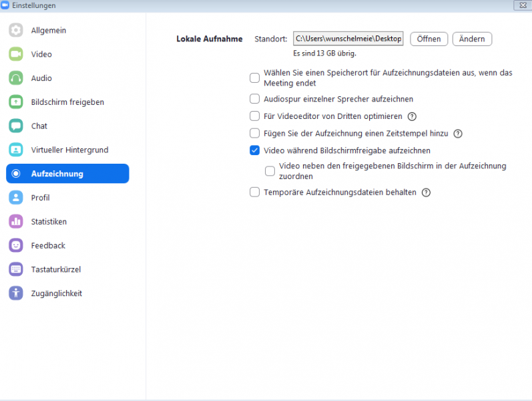Click the Tastaturkürzel keyboard icon

(x=15, y=269)
